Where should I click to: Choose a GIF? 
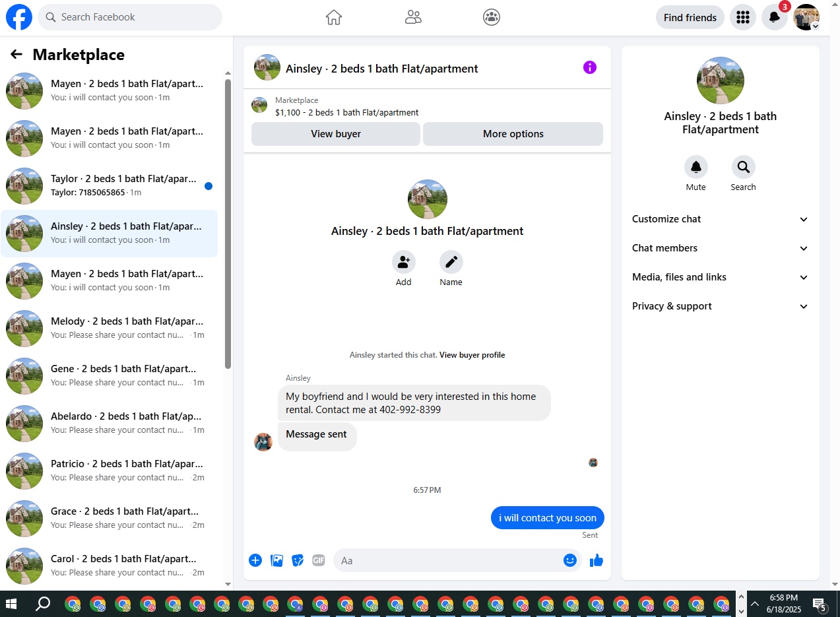(x=319, y=560)
